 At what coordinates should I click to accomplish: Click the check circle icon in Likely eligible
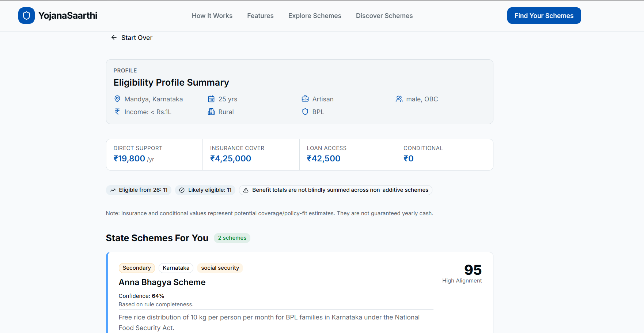tap(182, 190)
